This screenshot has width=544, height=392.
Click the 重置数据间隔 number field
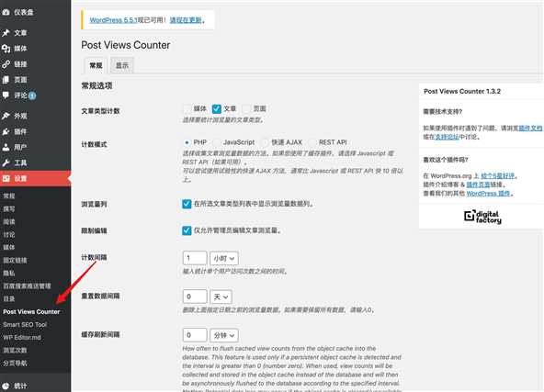pos(195,297)
